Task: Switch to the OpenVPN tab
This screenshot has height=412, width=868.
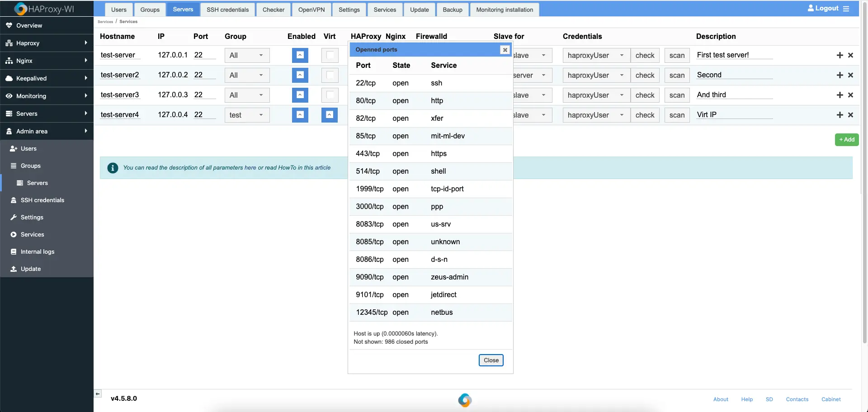Action: tap(311, 9)
